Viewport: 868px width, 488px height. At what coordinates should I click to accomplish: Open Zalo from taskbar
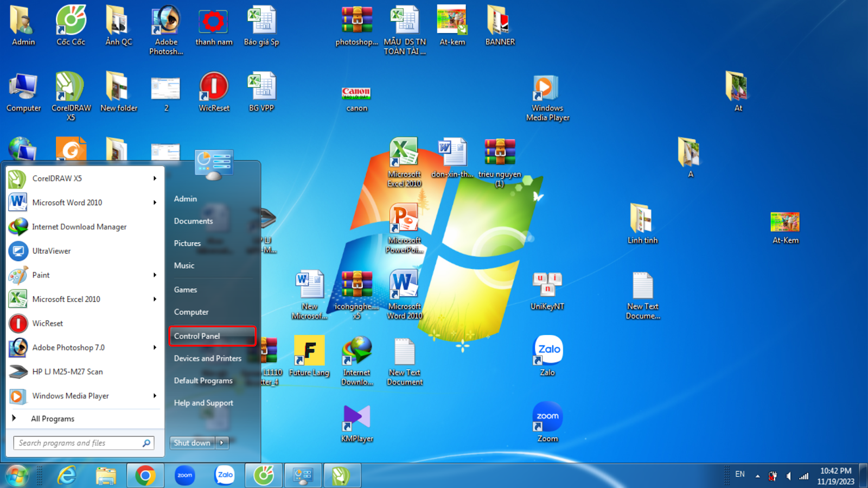[225, 476]
